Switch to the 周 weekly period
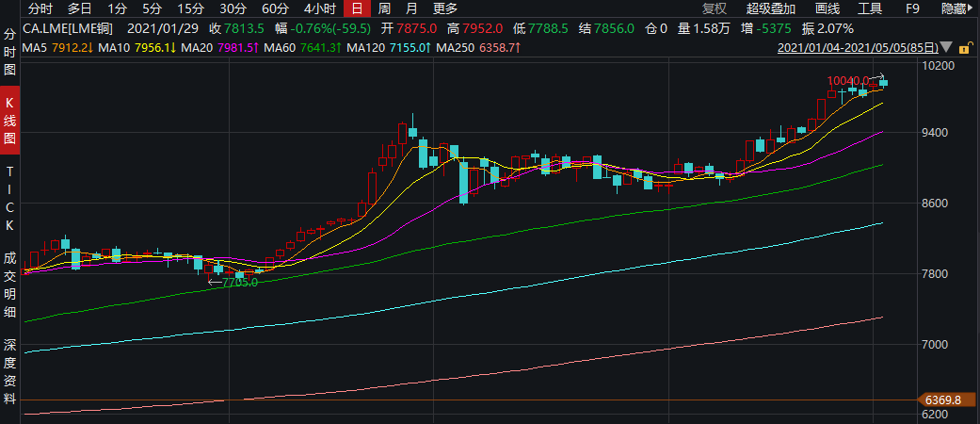Image resolution: width=980 pixels, height=424 pixels. (385, 8)
